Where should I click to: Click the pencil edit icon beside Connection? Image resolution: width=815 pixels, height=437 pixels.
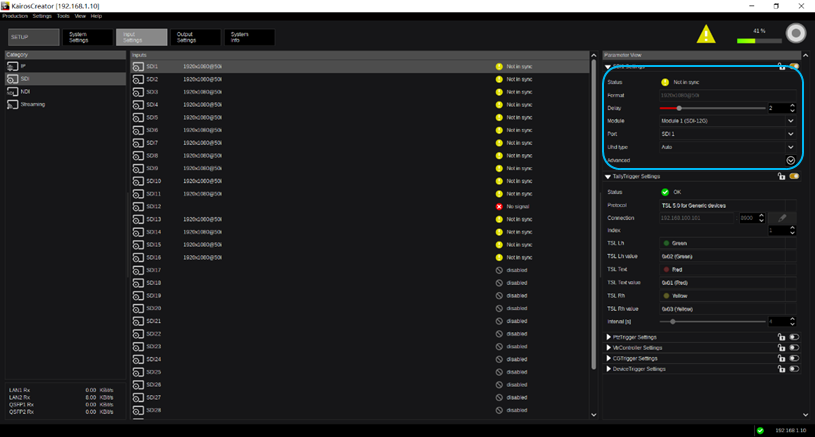point(782,218)
